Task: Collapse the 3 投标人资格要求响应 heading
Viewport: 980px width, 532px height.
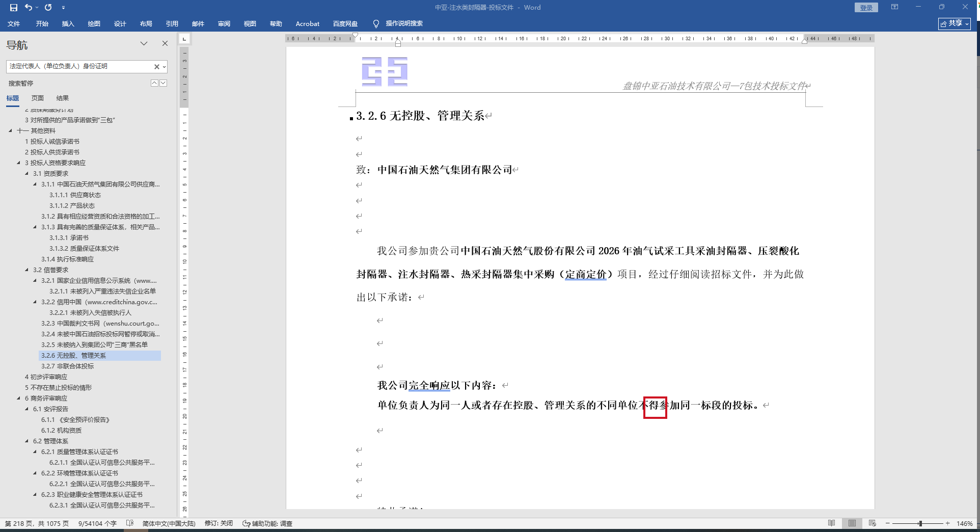Action: pyautogui.click(x=18, y=163)
